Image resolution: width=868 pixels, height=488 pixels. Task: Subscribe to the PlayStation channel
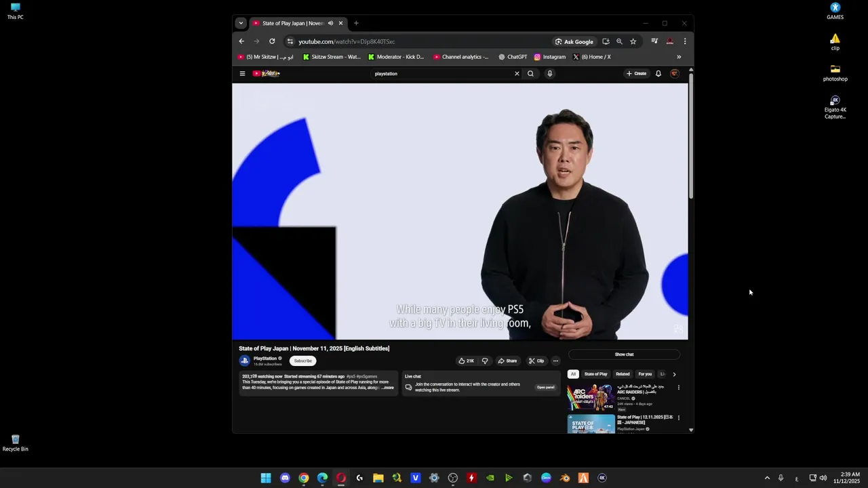tap(303, 361)
